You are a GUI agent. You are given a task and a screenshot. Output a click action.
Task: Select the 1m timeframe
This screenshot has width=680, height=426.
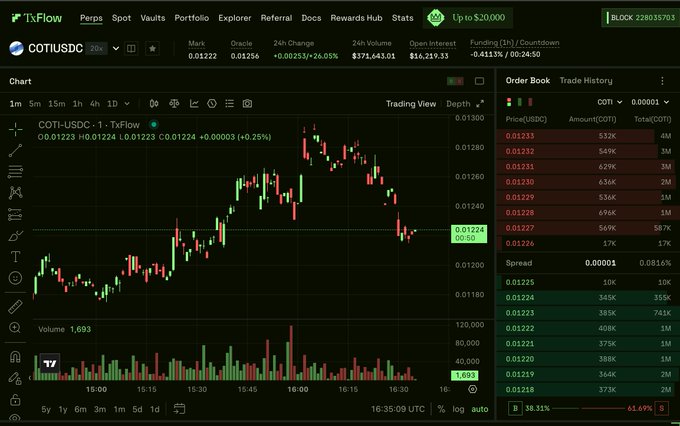click(16, 104)
